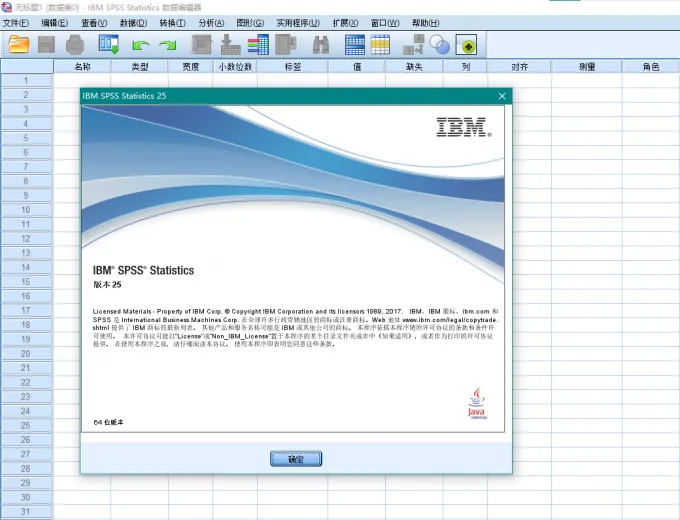The height and width of the screenshot is (520, 680).
Task: Select row header 10
Action: pyautogui.click(x=26, y=210)
